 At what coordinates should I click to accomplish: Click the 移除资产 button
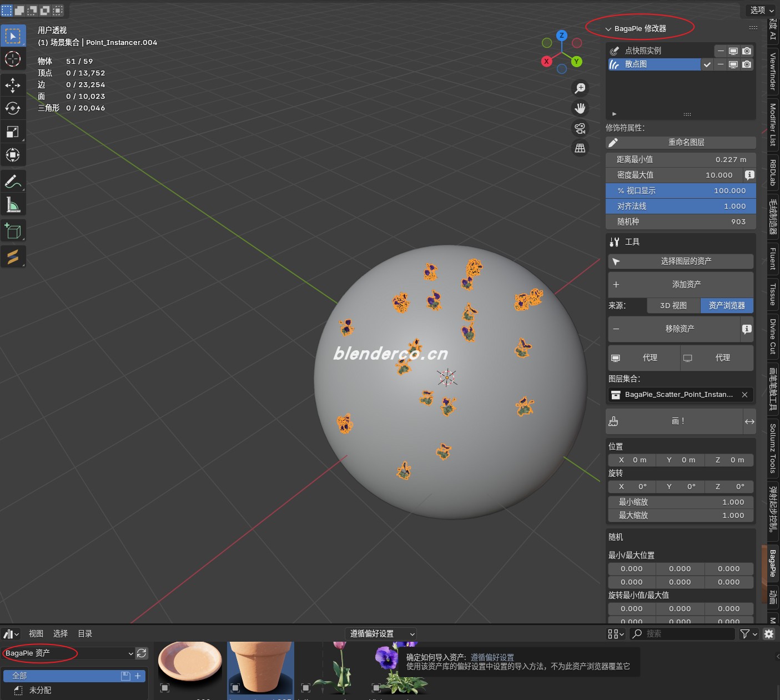[674, 329]
